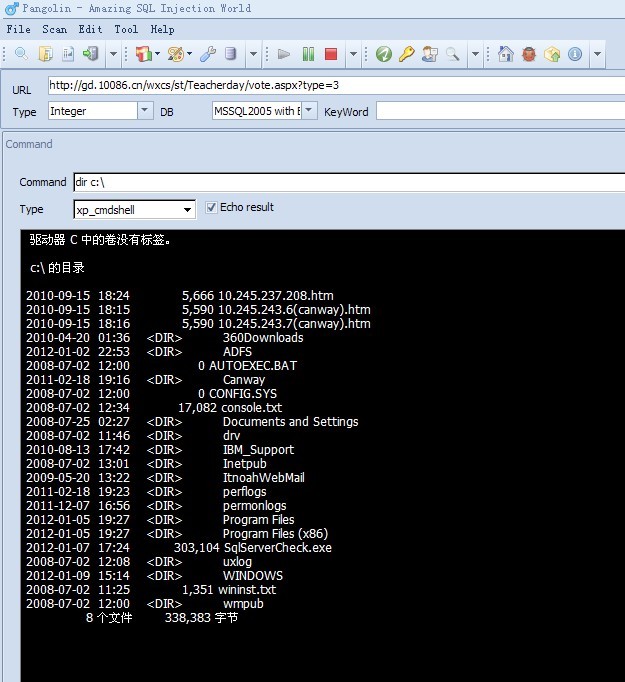Click the magnifier scan icon in toolbar
This screenshot has width=625, height=682.
21,54
